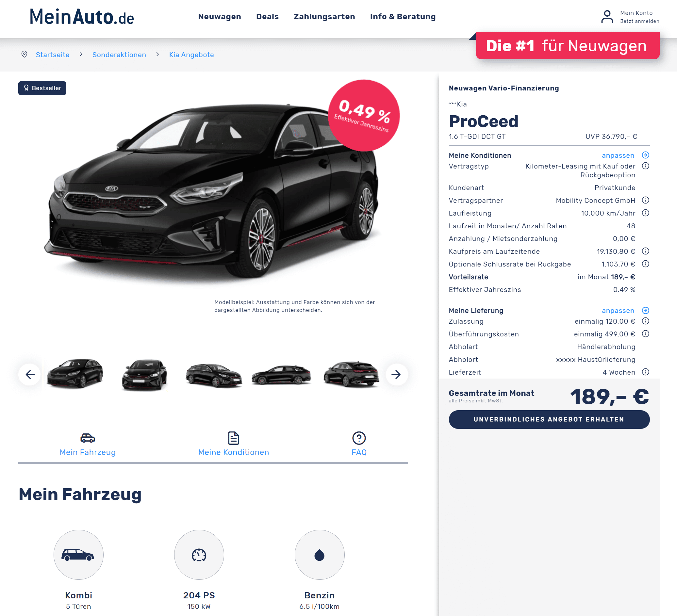The width and height of the screenshot is (677, 616).
Task: Click info icon beside Kaufpreis am Laufzeitende
Action: click(645, 251)
